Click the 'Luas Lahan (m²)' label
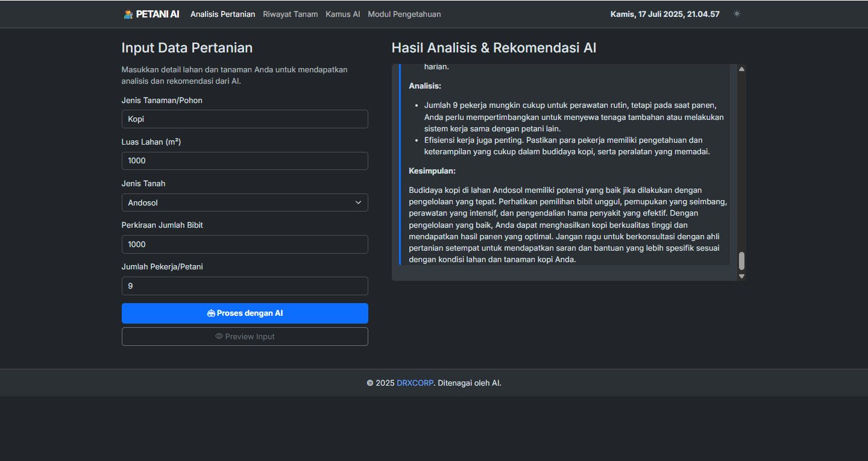 [151, 142]
